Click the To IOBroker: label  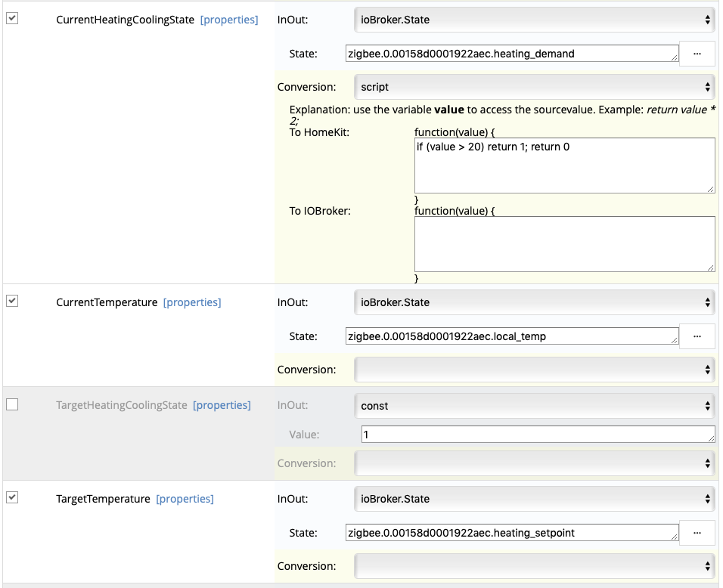tap(320, 211)
